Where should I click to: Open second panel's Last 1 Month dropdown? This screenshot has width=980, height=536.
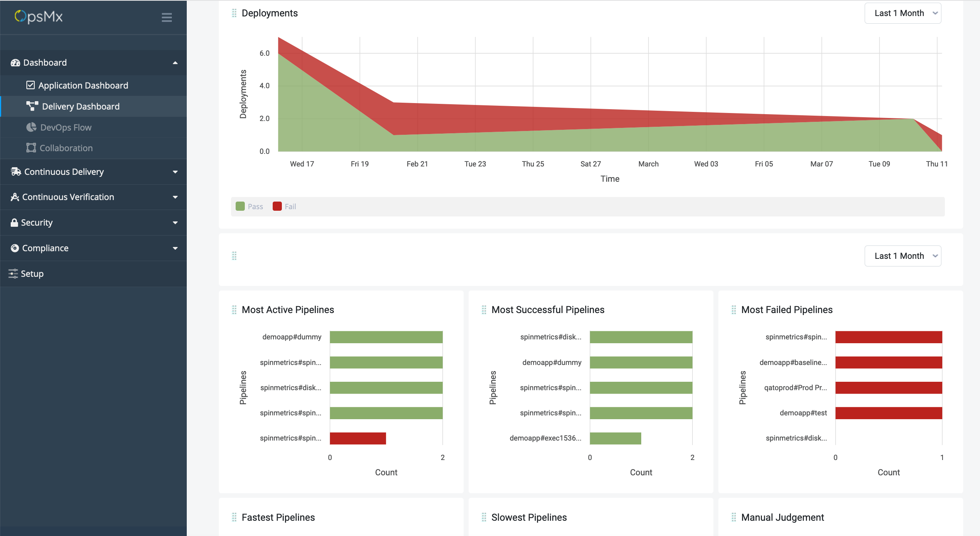(902, 256)
